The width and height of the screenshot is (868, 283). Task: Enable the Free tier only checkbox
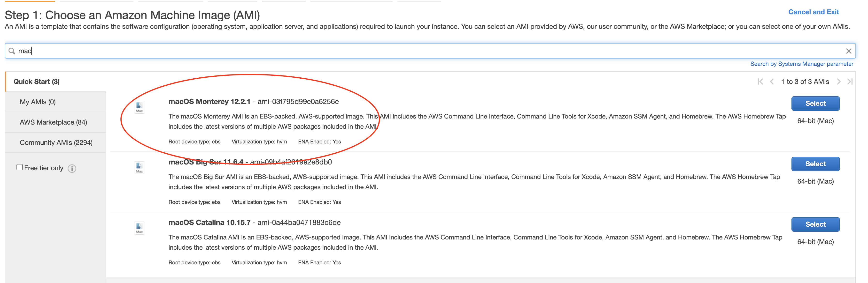coord(20,167)
